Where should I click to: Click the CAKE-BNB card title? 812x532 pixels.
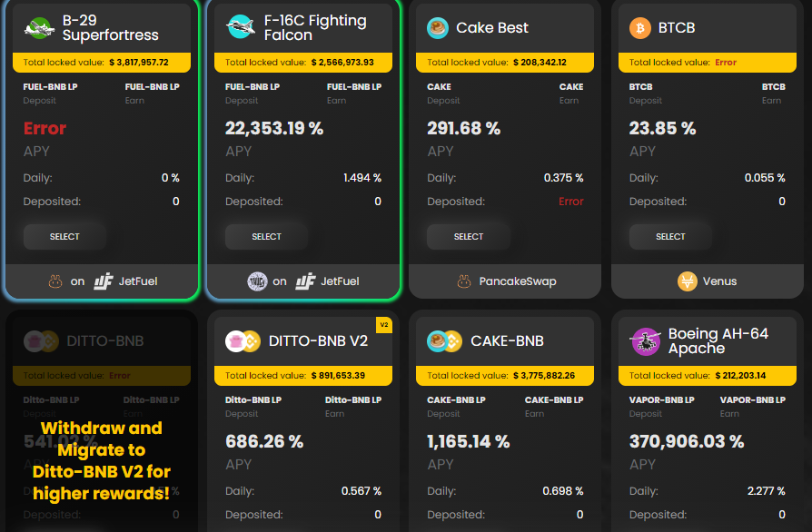(507, 341)
